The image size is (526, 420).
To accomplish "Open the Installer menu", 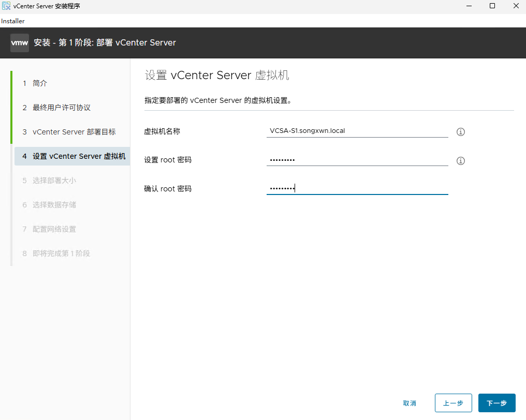I will click(x=12, y=21).
